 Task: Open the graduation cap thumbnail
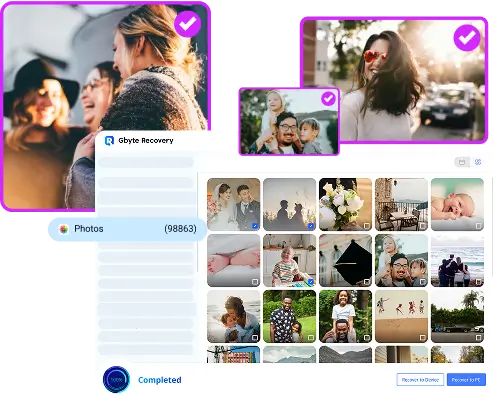pos(345,260)
